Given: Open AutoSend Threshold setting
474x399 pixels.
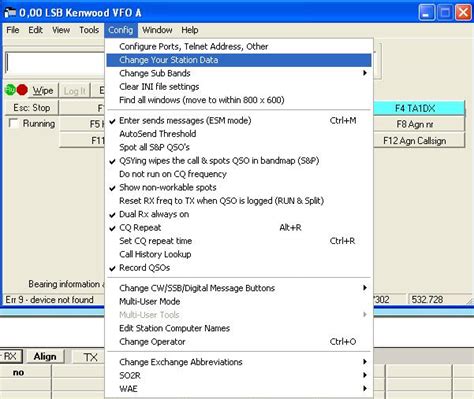Looking at the screenshot, I should click(239, 134).
